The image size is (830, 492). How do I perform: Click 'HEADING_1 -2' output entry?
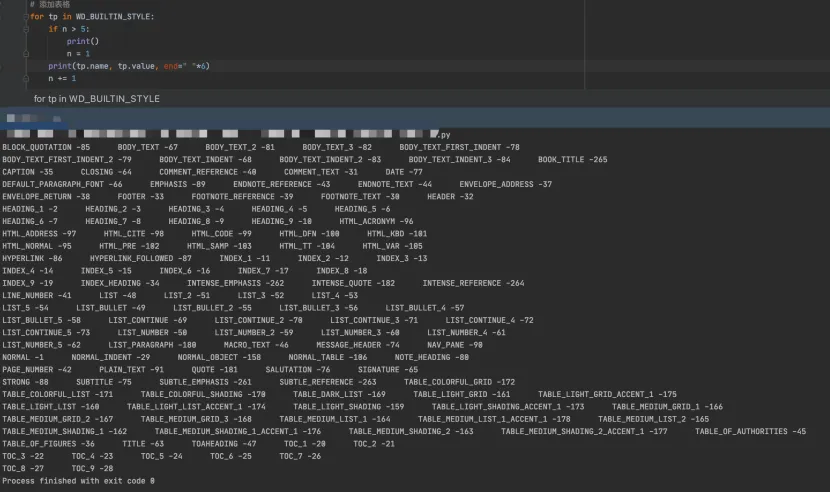[x=30, y=209]
